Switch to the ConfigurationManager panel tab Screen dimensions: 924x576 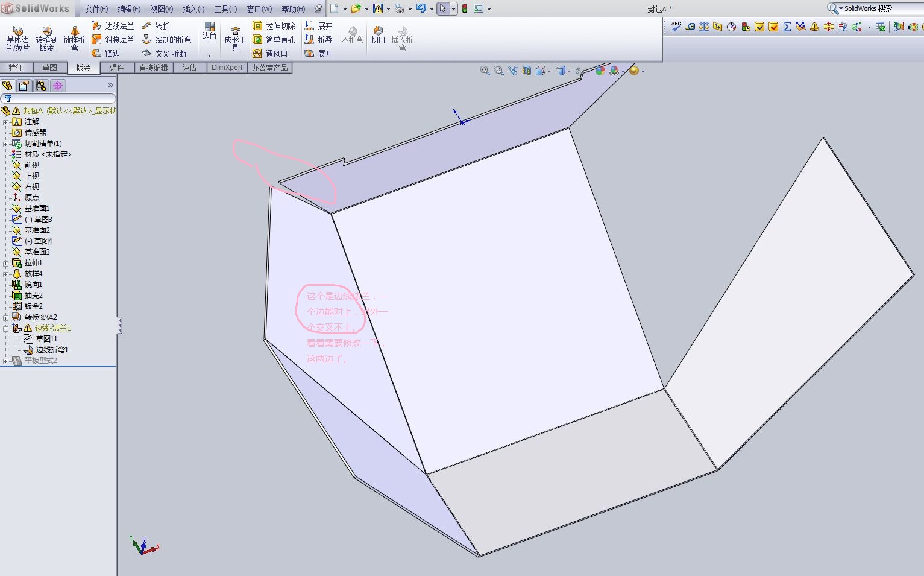click(x=41, y=86)
